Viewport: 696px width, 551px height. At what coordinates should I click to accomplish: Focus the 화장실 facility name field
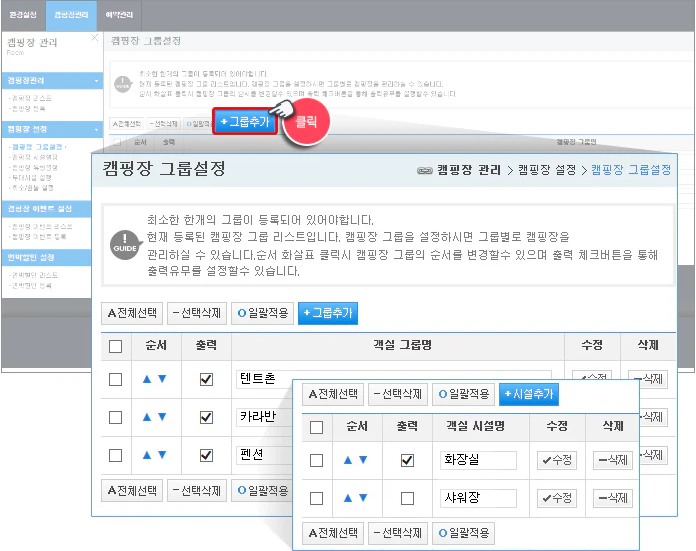tap(478, 460)
